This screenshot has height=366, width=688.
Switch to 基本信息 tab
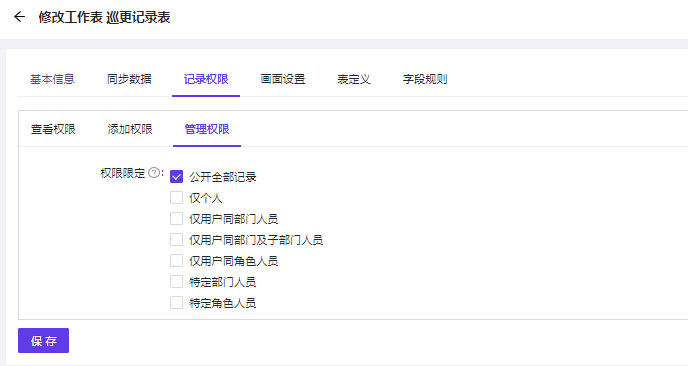(x=52, y=79)
